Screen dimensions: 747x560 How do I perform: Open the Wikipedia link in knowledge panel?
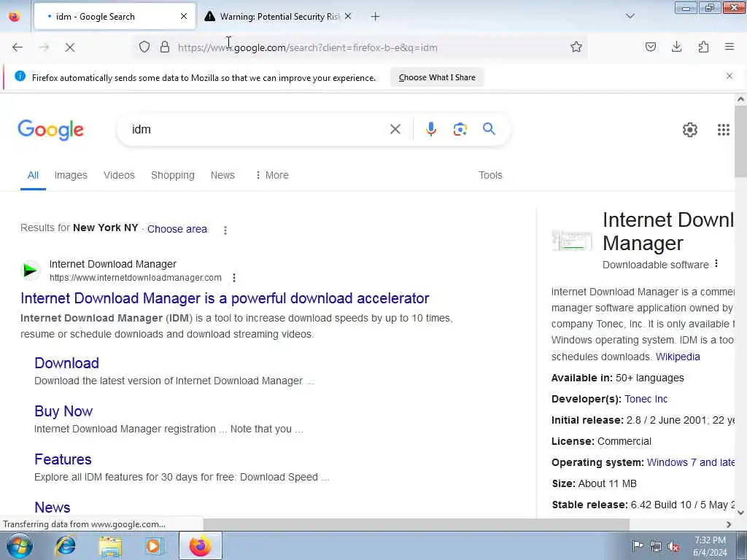point(678,357)
